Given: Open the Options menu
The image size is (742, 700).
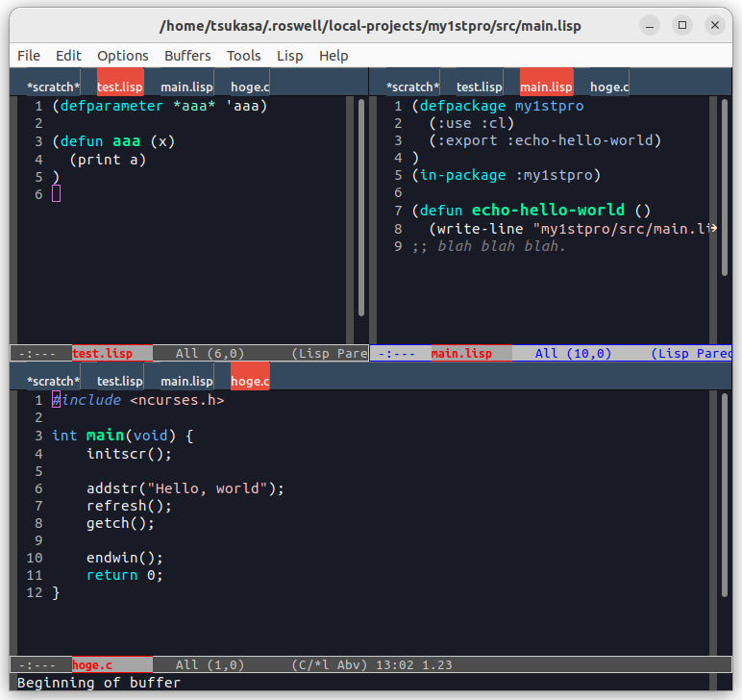Looking at the screenshot, I should [123, 56].
